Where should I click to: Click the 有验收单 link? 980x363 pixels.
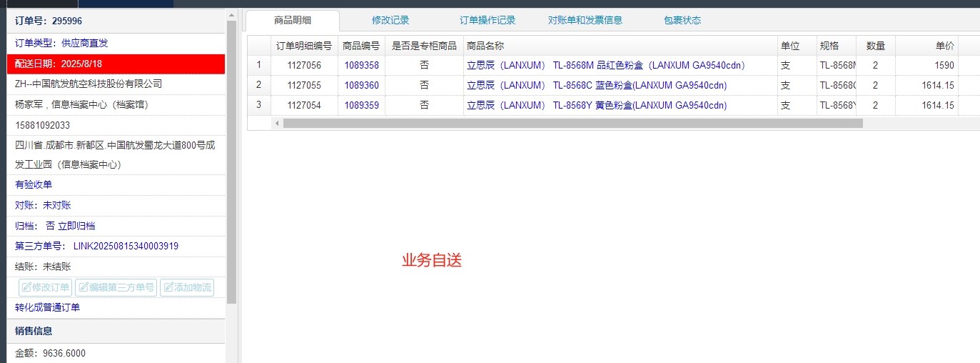tap(34, 185)
